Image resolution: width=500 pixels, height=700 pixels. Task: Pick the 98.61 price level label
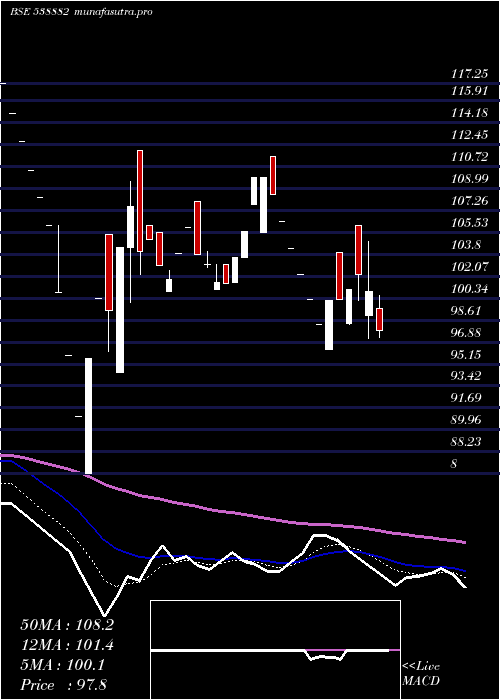[x=466, y=311]
